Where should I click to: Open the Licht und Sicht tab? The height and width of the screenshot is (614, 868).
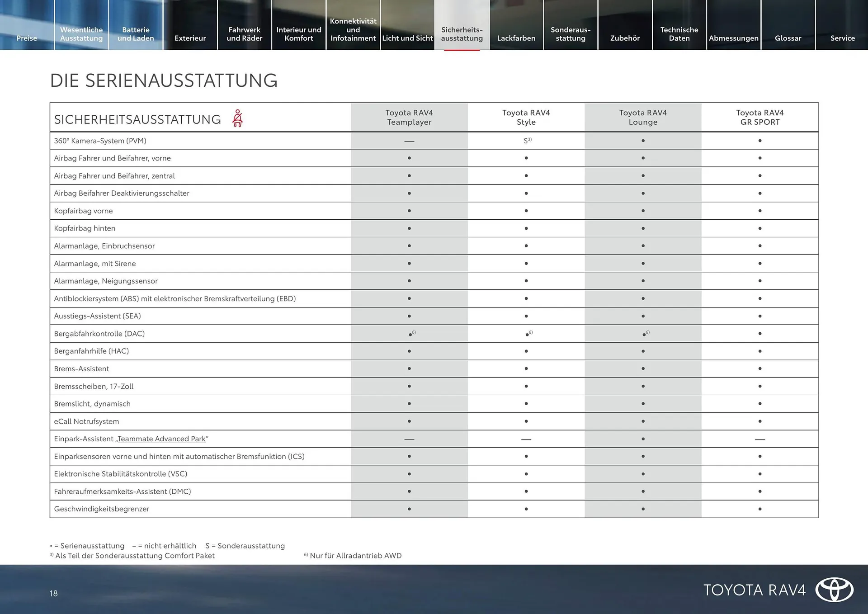[x=407, y=38]
